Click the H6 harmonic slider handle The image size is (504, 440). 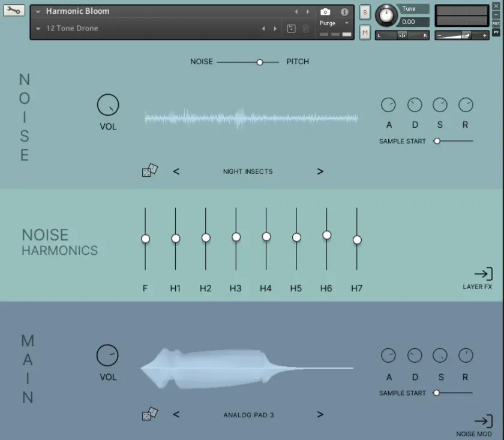(x=326, y=235)
